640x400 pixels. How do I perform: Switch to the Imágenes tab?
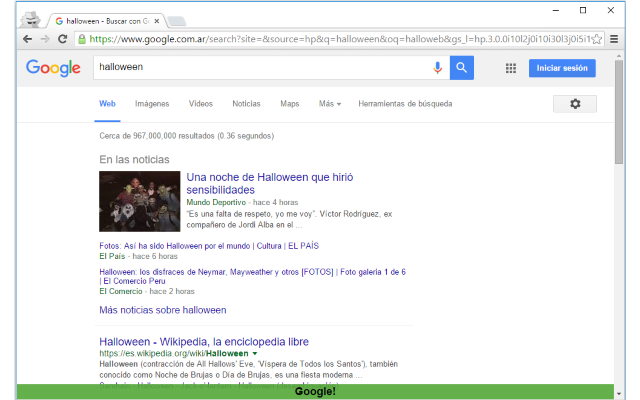(x=152, y=104)
